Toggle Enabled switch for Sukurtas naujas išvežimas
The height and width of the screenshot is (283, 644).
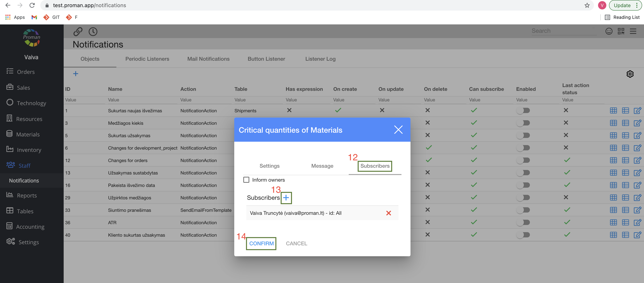(523, 110)
